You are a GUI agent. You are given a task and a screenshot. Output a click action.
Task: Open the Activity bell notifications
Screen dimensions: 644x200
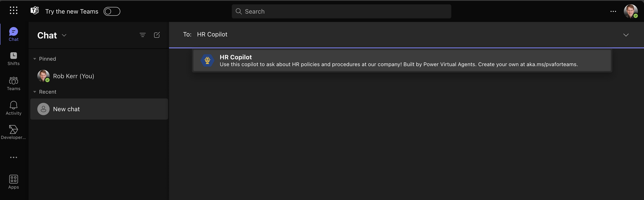14,108
